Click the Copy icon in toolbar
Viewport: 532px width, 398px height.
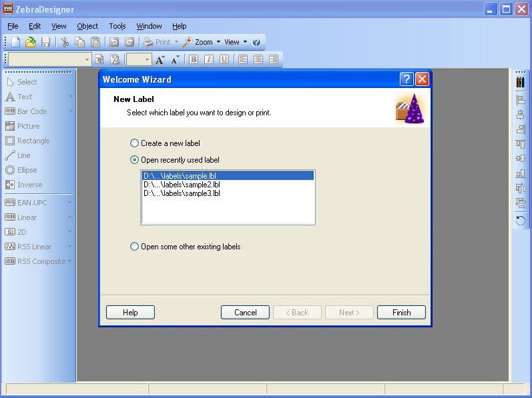pos(80,42)
